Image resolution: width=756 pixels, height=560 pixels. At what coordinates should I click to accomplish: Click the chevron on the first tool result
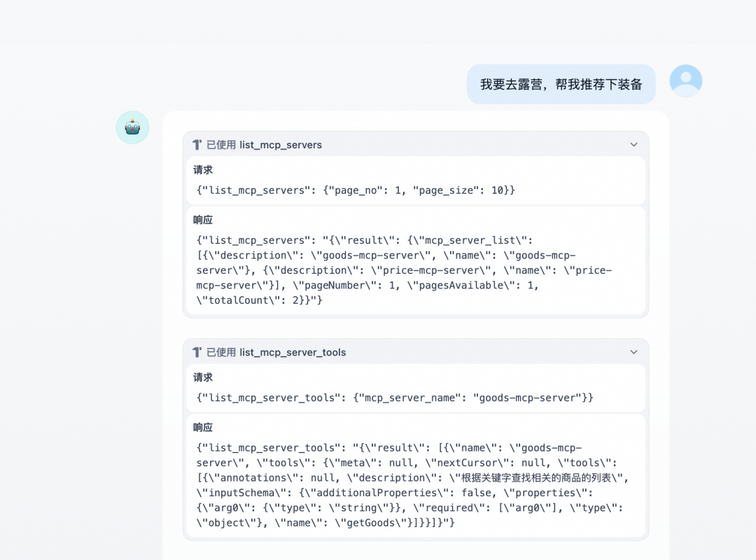coord(634,144)
